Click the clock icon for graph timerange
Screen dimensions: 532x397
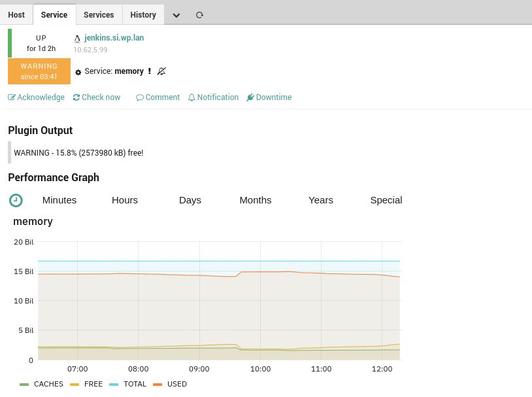point(16,200)
